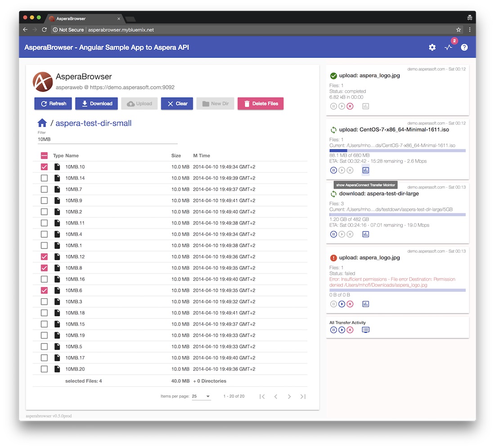This screenshot has height=448, width=495.
Task: Click the failed upload progress bar
Action: [397, 290]
